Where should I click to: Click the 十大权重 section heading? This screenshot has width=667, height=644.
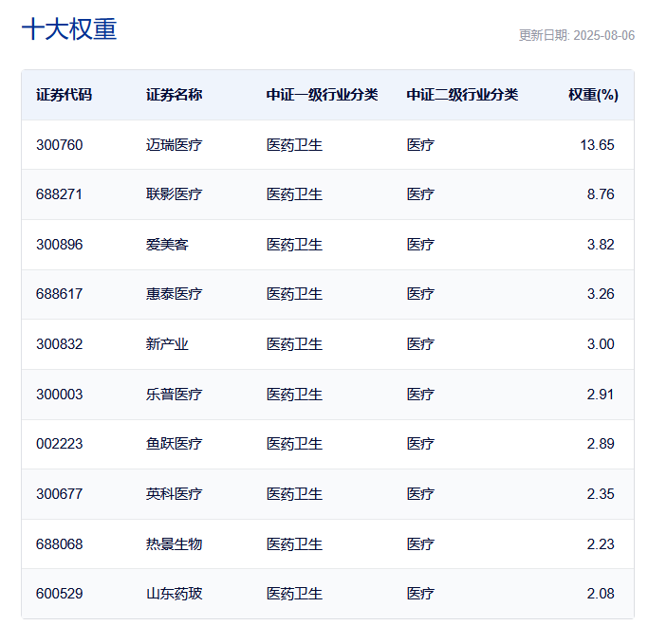point(69,29)
